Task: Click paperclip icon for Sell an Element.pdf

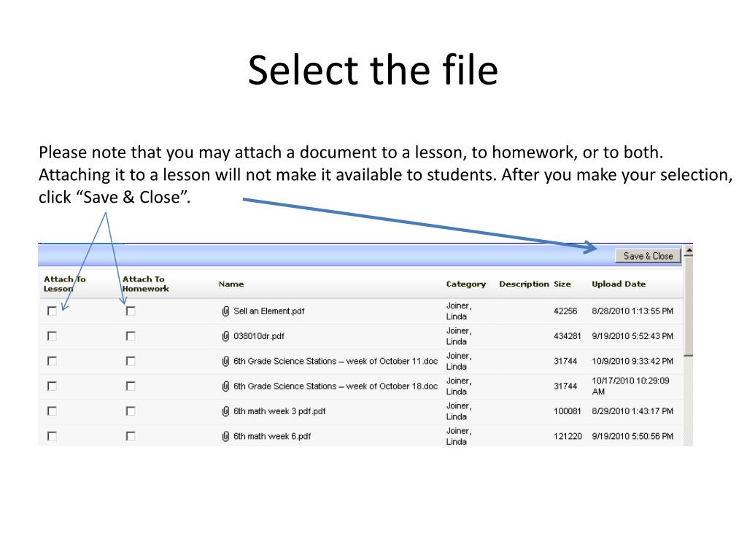Action: click(x=226, y=311)
